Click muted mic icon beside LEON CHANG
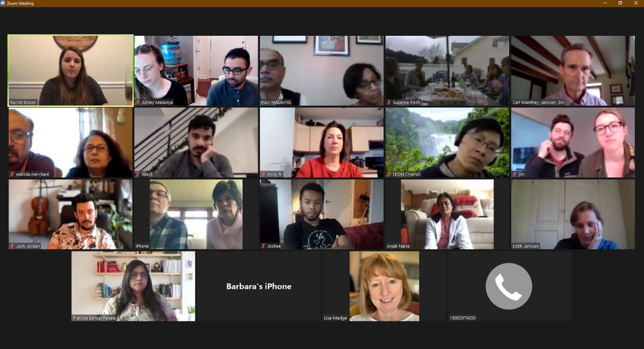 pyautogui.click(x=389, y=174)
